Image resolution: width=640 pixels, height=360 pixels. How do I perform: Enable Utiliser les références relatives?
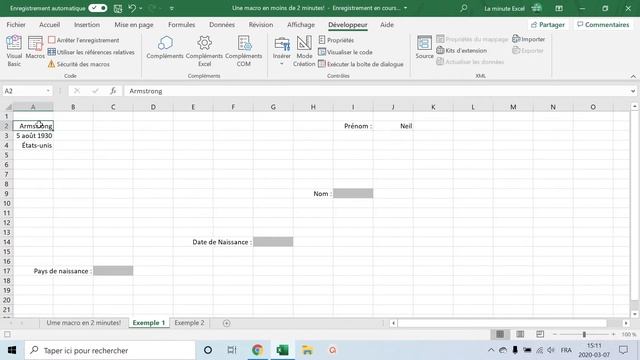91,52
